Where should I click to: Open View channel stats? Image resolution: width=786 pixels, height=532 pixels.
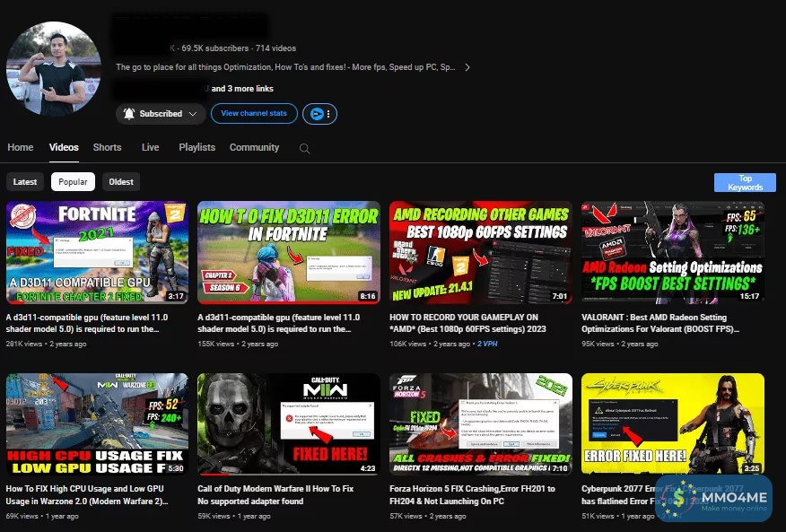[254, 113]
